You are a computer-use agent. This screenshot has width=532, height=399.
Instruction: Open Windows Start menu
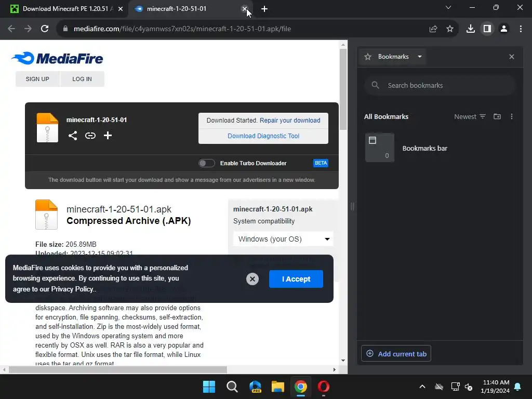point(209,387)
